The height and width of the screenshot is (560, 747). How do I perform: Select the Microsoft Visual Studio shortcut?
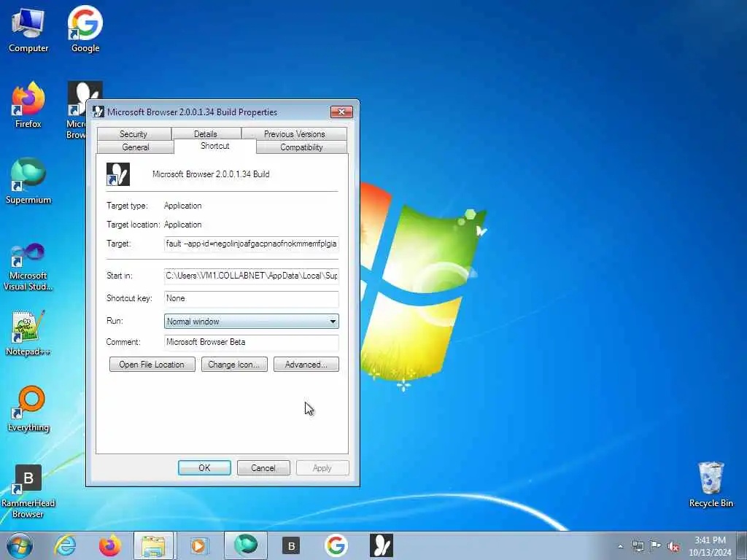[28, 267]
